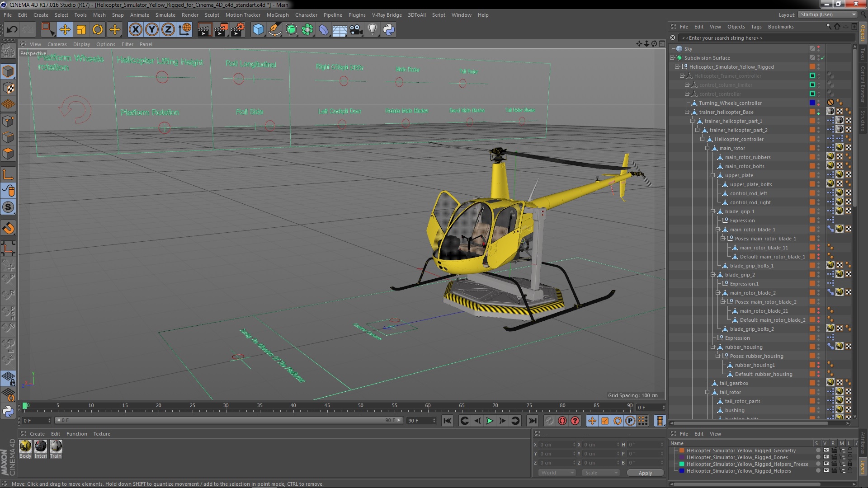This screenshot has width=868, height=488.
Task: Click the Floor environment icon
Action: (340, 30)
